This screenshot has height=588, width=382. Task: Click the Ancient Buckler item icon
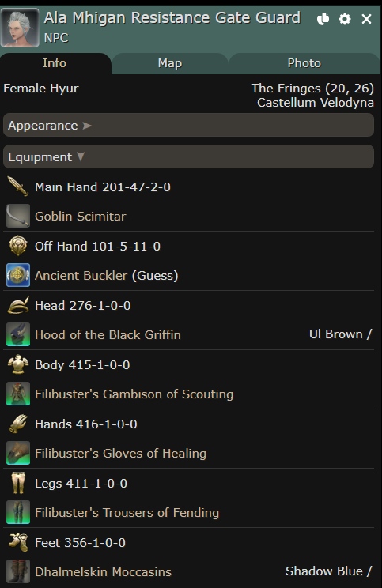point(18,275)
